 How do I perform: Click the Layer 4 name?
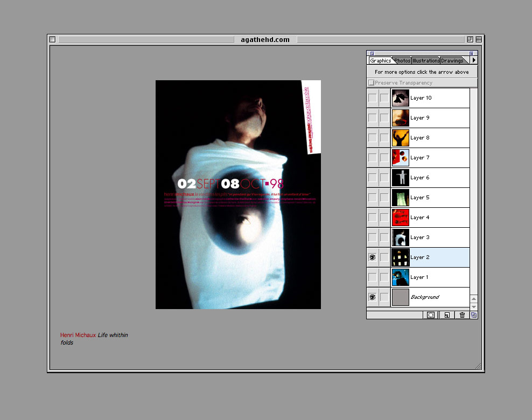pos(419,218)
